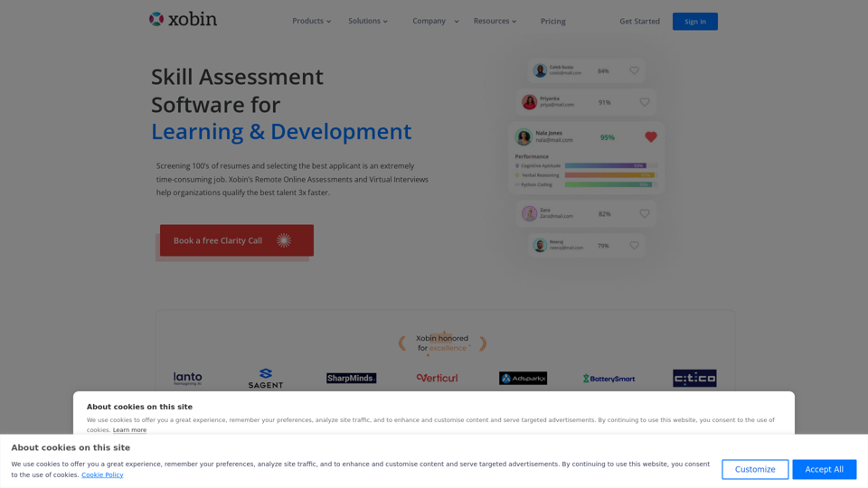This screenshot has height=488, width=868.
Task: Book a free Clarity Call
Action: [x=236, y=240]
